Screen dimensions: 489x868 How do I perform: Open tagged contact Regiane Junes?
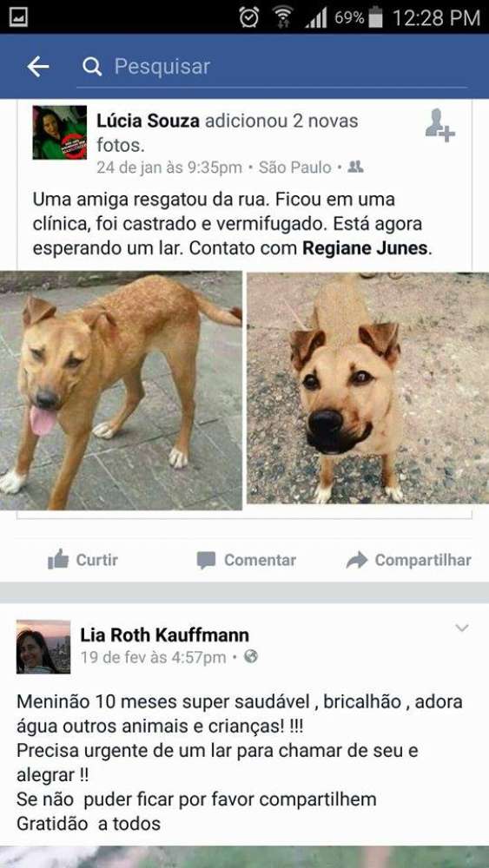pyautogui.click(x=366, y=248)
